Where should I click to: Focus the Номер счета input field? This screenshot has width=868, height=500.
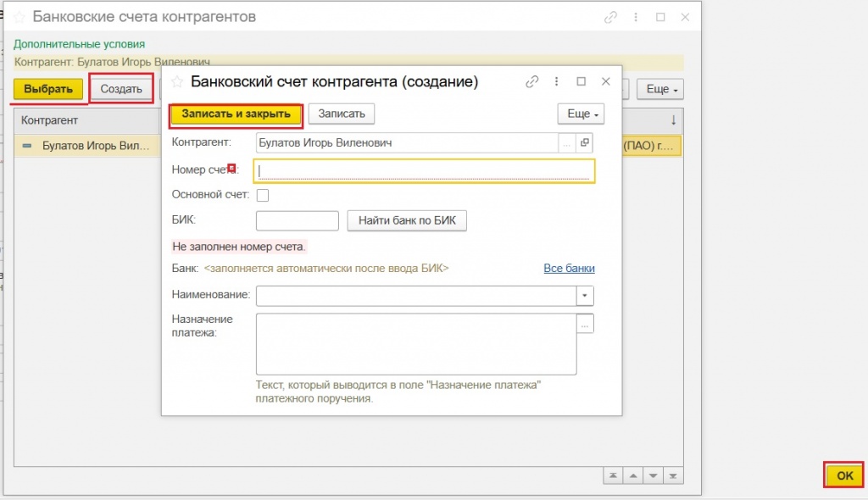[x=424, y=170]
